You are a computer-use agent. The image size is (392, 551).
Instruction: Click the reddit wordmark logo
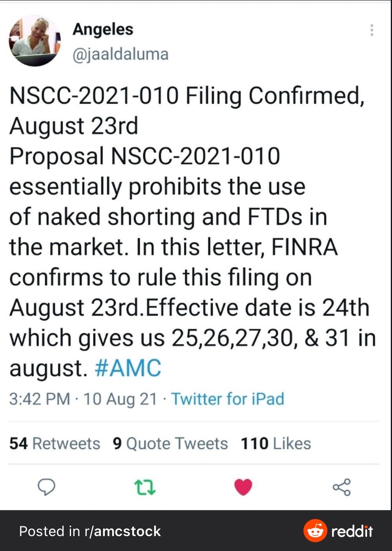(352, 531)
